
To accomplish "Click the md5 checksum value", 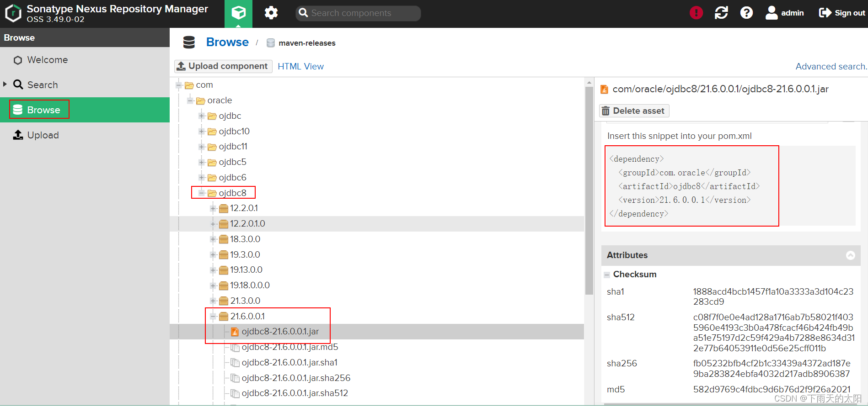I will tap(772, 390).
